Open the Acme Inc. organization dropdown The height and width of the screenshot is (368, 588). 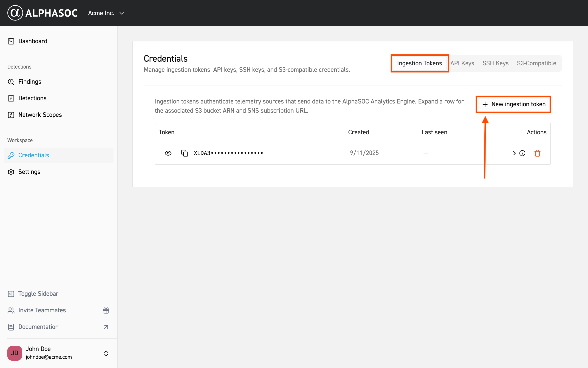(x=106, y=13)
